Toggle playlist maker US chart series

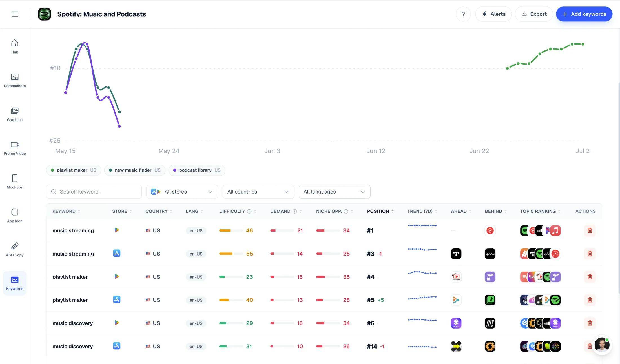[x=74, y=170]
